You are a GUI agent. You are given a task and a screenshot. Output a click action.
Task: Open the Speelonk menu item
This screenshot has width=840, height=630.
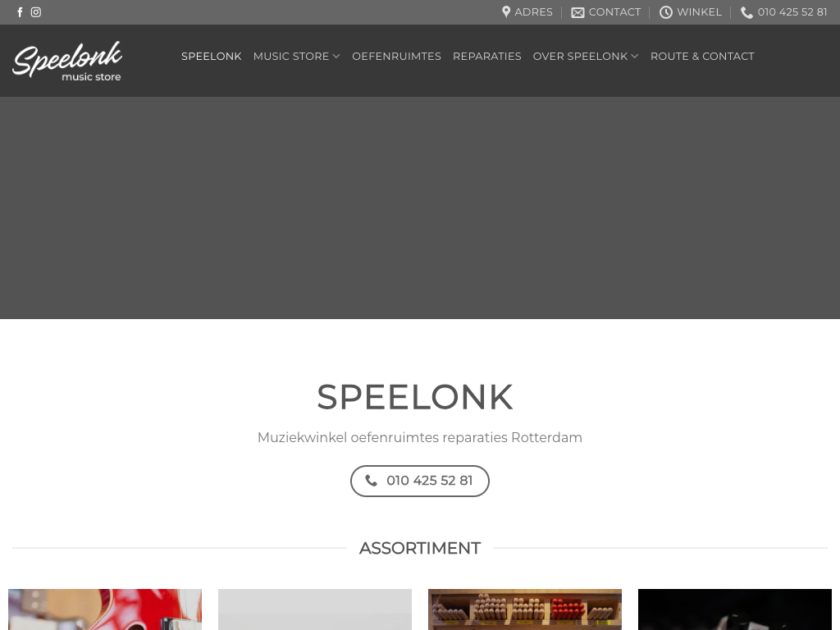(x=211, y=57)
